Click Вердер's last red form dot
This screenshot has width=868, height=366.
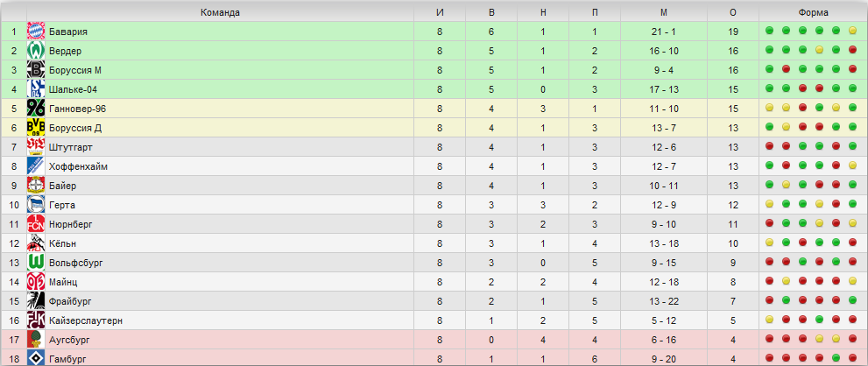pos(852,50)
